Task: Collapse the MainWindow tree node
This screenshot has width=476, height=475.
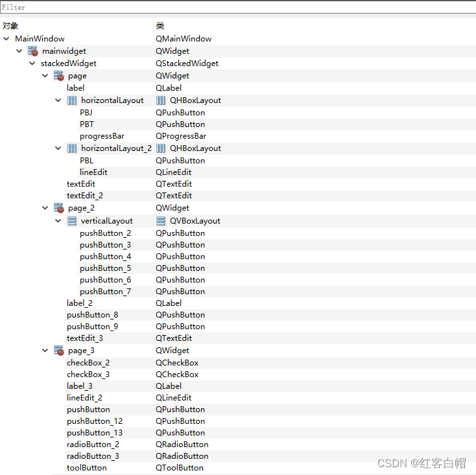Action: click(6, 38)
